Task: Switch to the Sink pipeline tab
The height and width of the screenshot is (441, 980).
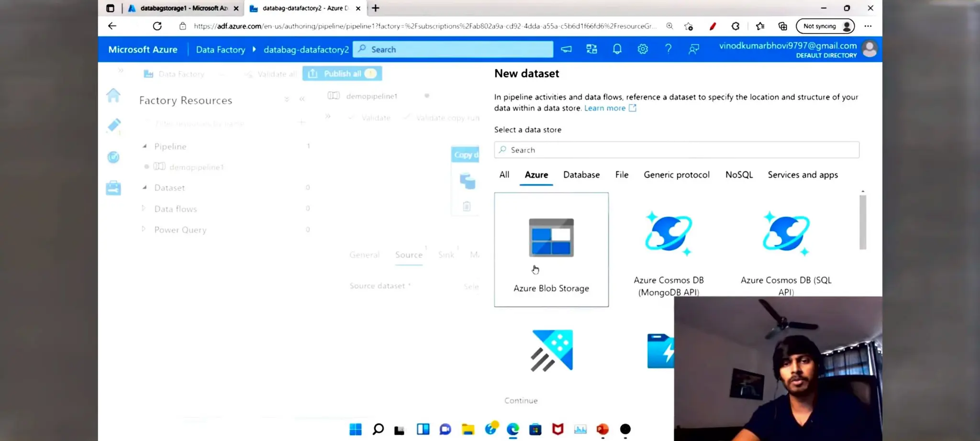Action: [x=446, y=255]
